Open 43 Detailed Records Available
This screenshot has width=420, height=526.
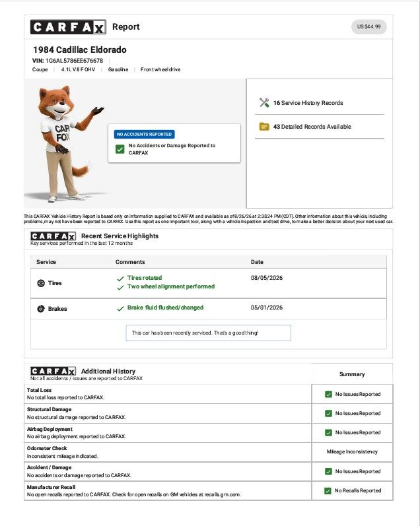tap(312, 127)
